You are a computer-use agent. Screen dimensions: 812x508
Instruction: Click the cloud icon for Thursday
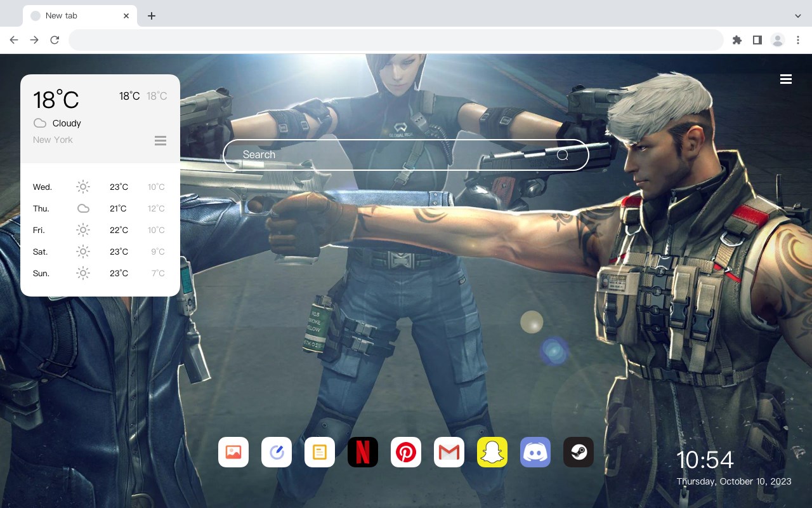pyautogui.click(x=83, y=208)
